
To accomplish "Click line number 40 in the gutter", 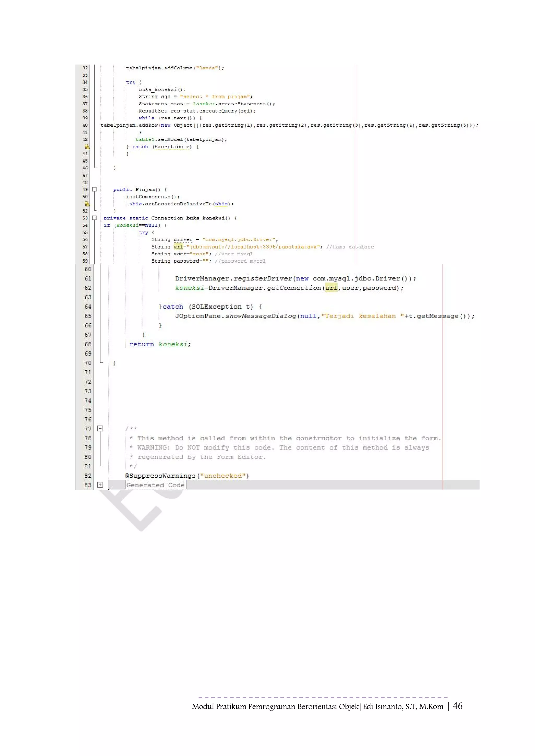I will (x=85, y=126).
